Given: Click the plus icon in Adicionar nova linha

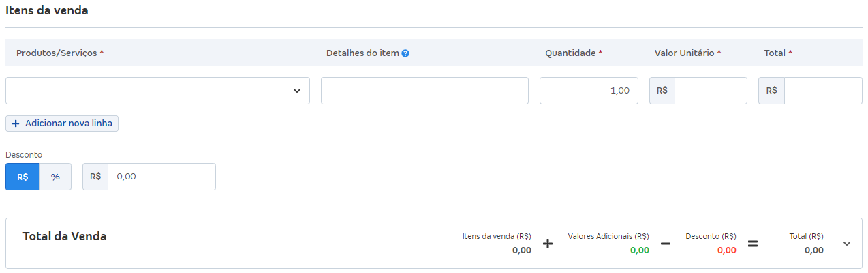Looking at the screenshot, I should point(16,124).
